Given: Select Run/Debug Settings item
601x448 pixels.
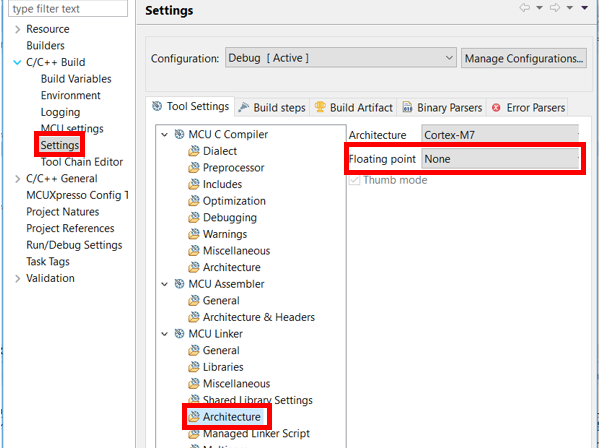Looking at the screenshot, I should click(x=74, y=245).
